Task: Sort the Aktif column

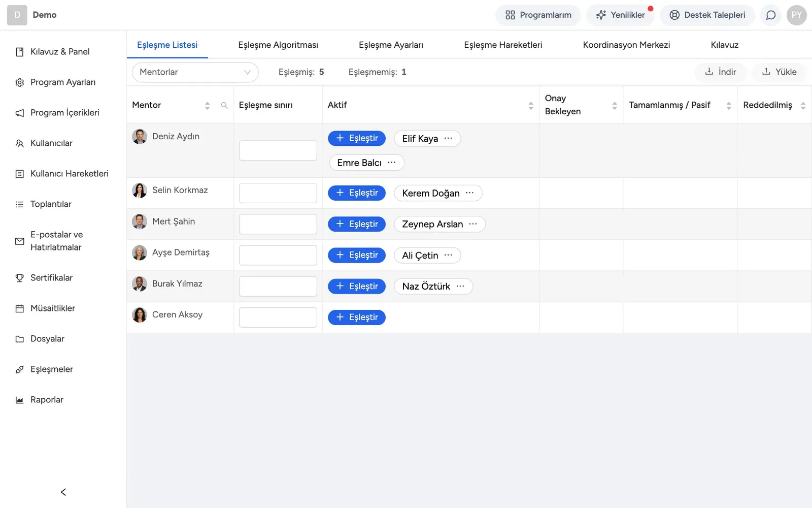Action: [x=531, y=105]
